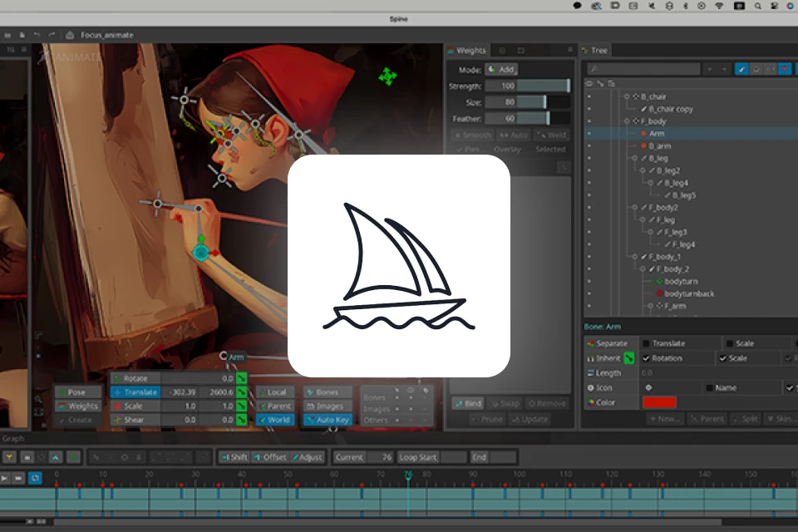The height and width of the screenshot is (532, 798).
Task: Select the Parent axes option
Action: pyautogui.click(x=275, y=406)
